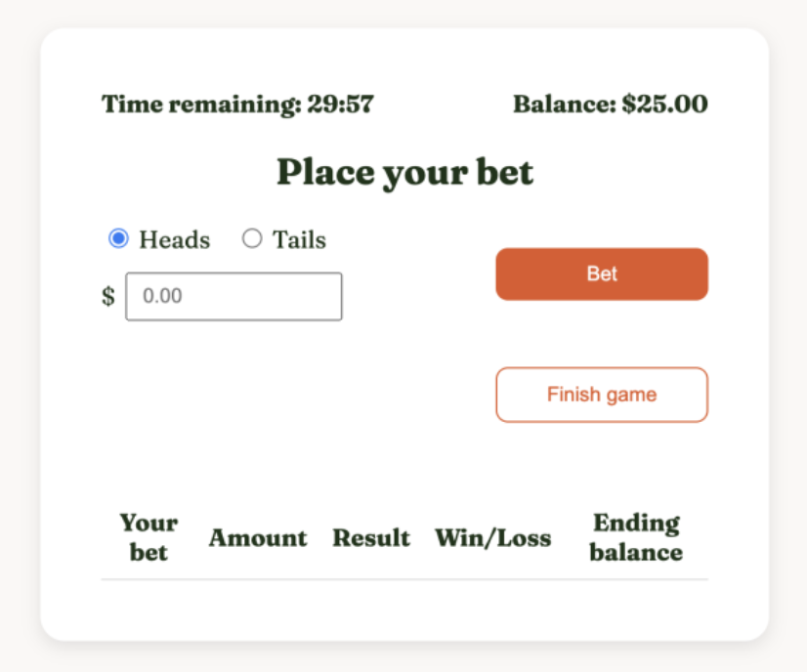Click the "Win/Loss" column header
The width and height of the screenshot is (807, 672).
click(492, 538)
